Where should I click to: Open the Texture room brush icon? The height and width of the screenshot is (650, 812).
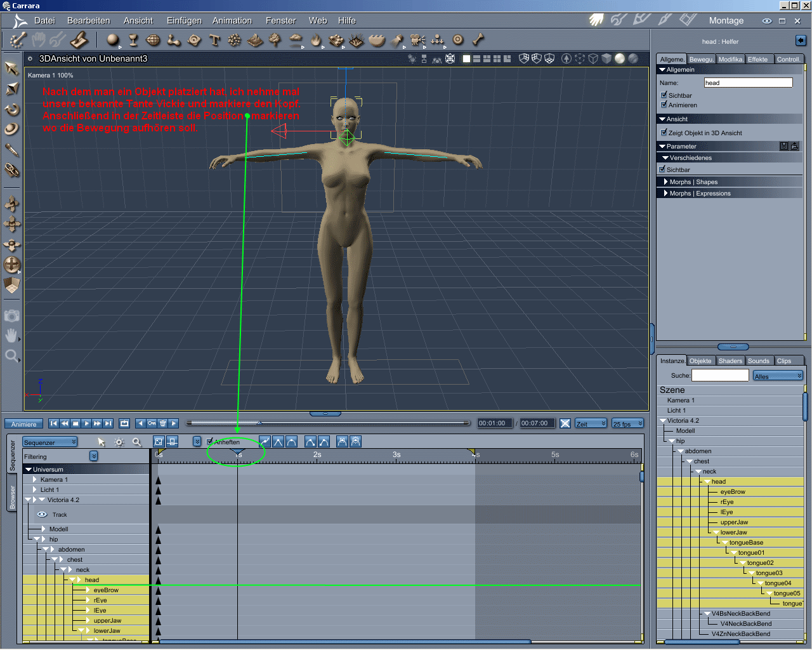coord(665,20)
